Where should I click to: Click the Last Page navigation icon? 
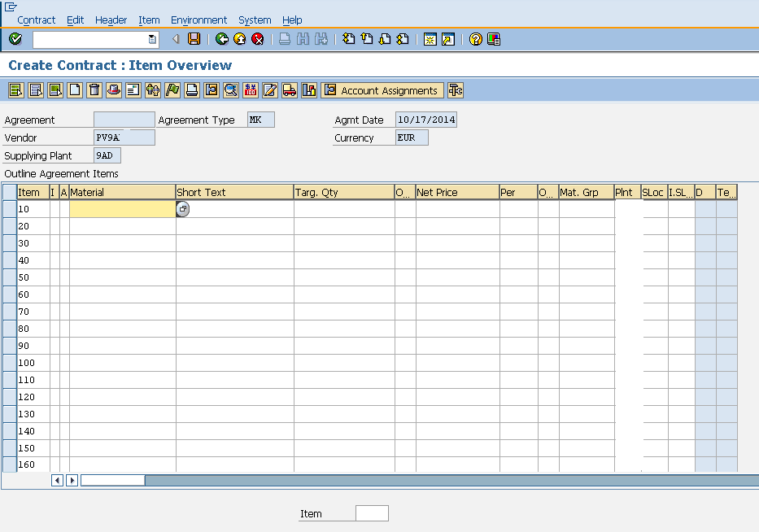403,39
